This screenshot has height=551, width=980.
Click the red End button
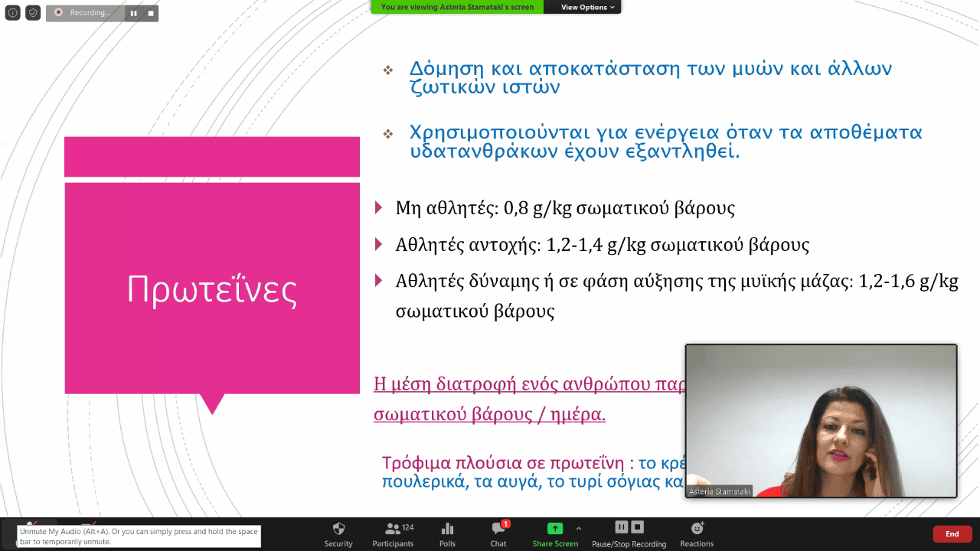pyautogui.click(x=952, y=534)
